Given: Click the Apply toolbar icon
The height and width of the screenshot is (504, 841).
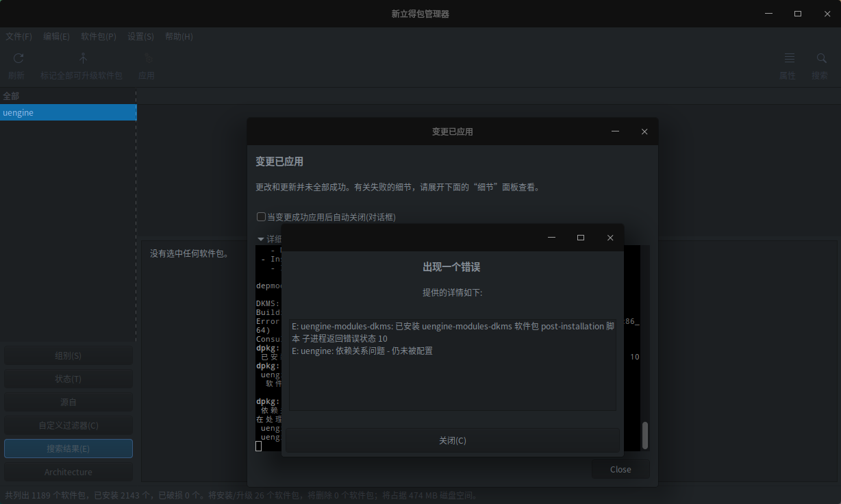Looking at the screenshot, I should point(147,58).
